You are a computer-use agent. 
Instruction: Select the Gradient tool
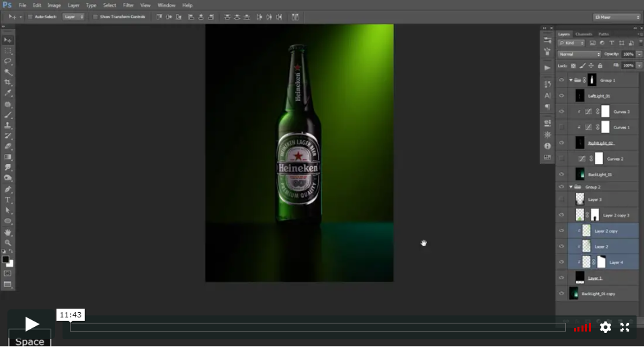click(8, 157)
